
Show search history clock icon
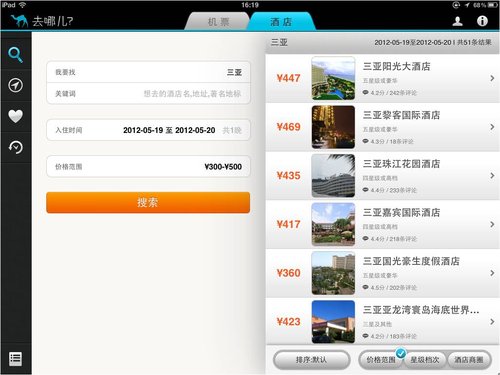15,147
